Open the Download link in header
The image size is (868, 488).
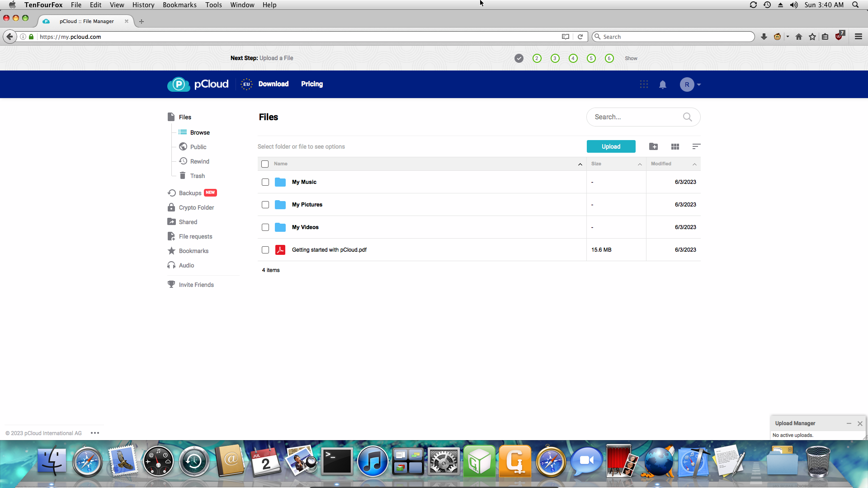pyautogui.click(x=274, y=84)
